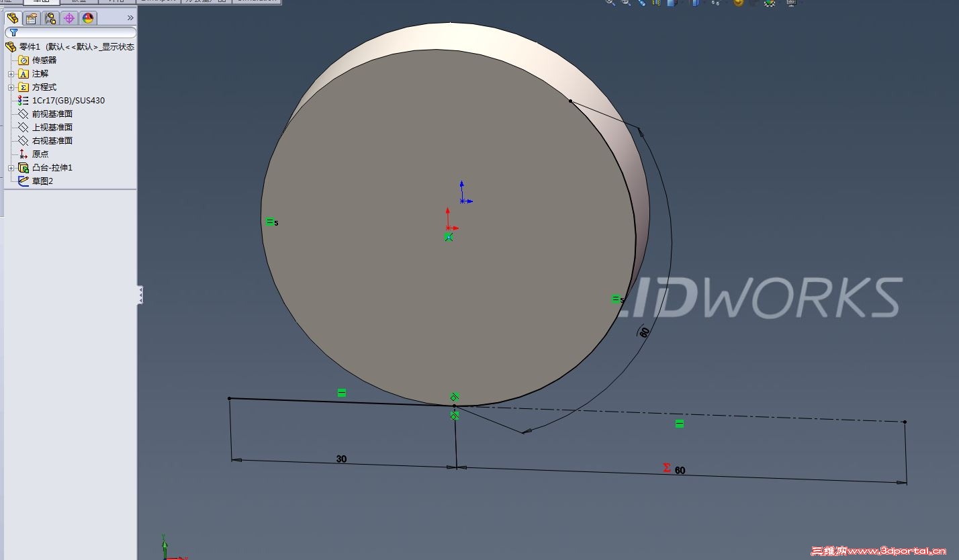Select the right endpoint of the dash-dot centerline
959x560 pixels.
click(905, 422)
